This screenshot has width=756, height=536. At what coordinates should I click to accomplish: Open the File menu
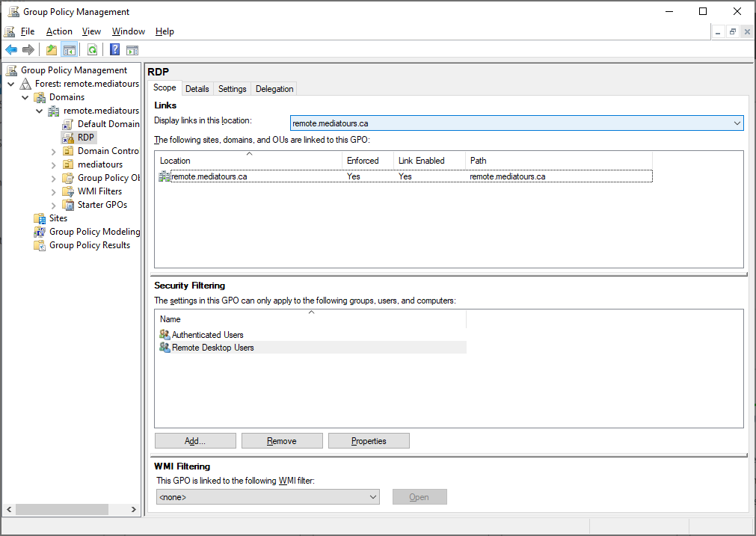pyautogui.click(x=28, y=31)
